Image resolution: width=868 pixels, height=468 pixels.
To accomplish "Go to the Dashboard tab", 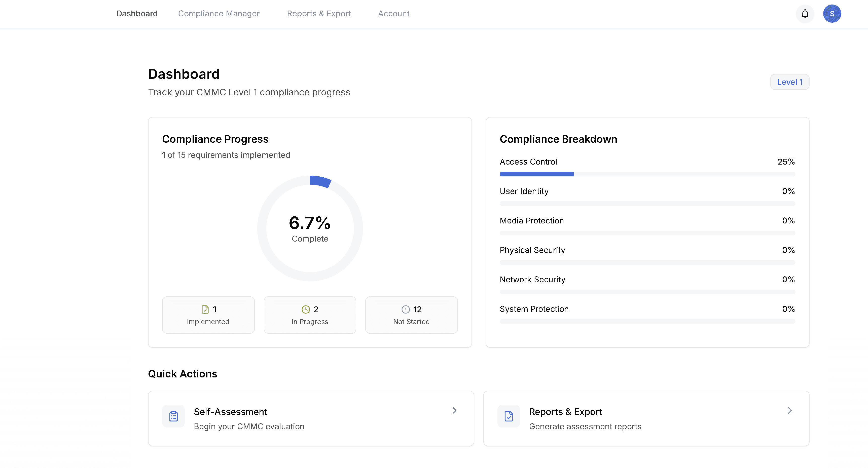I will click(x=137, y=14).
